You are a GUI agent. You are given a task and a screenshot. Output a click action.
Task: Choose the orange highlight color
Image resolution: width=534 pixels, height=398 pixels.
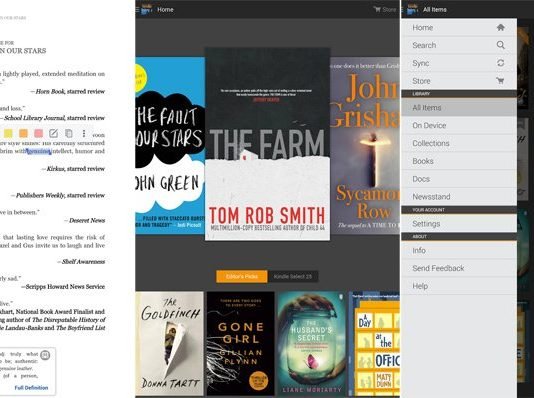(23, 133)
